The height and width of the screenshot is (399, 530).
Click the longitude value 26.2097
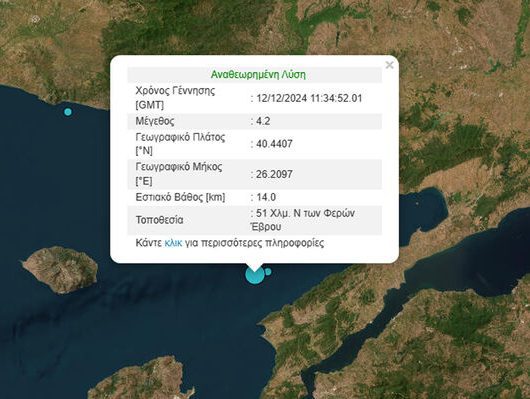274,174
